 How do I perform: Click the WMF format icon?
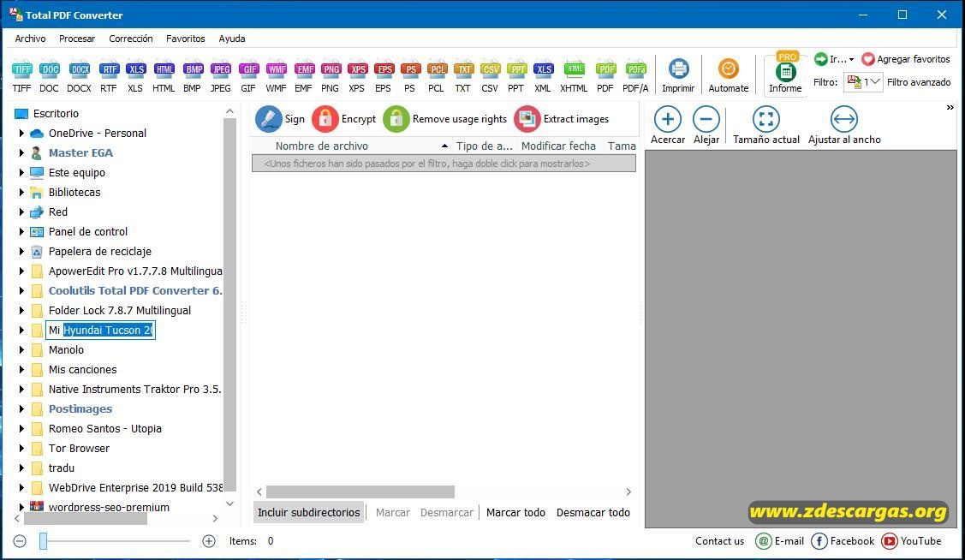coord(277,76)
